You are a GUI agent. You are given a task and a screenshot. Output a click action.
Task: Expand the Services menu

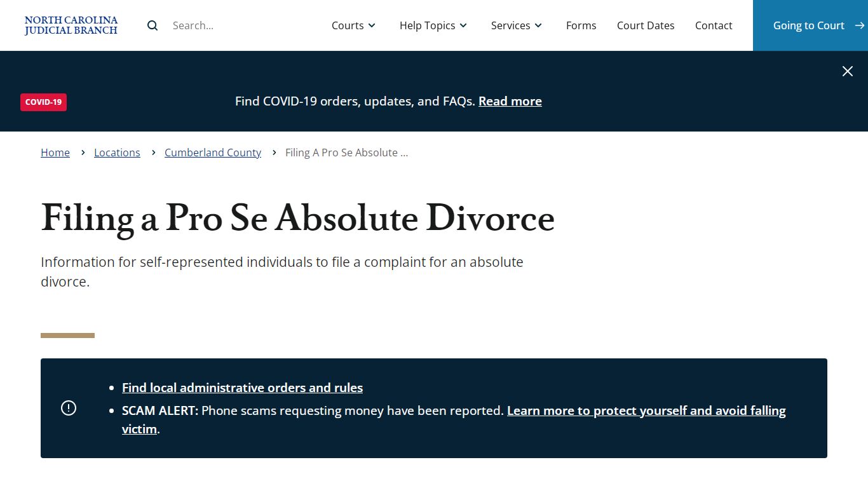[x=517, y=25]
